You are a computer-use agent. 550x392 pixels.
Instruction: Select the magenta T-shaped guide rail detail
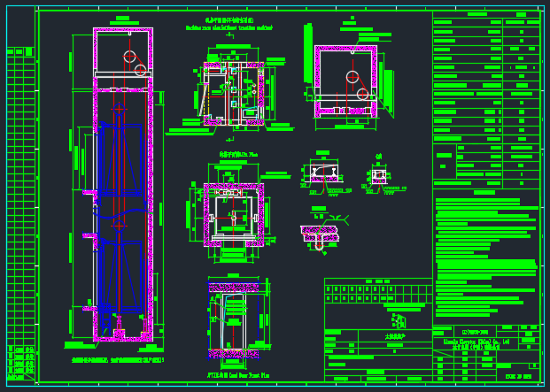coord(319,234)
